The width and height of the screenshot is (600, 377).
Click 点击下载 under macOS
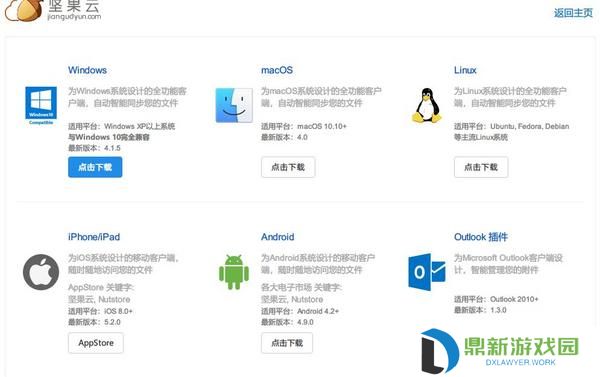pos(288,167)
